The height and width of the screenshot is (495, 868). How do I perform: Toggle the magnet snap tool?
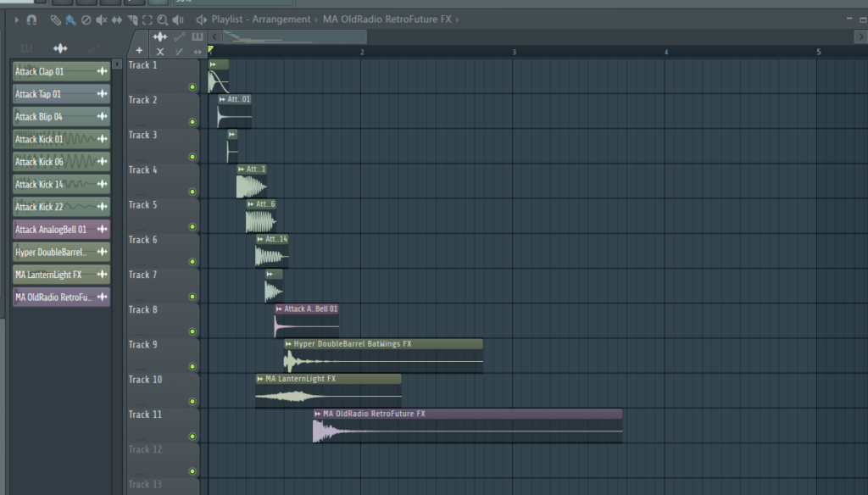tap(31, 20)
